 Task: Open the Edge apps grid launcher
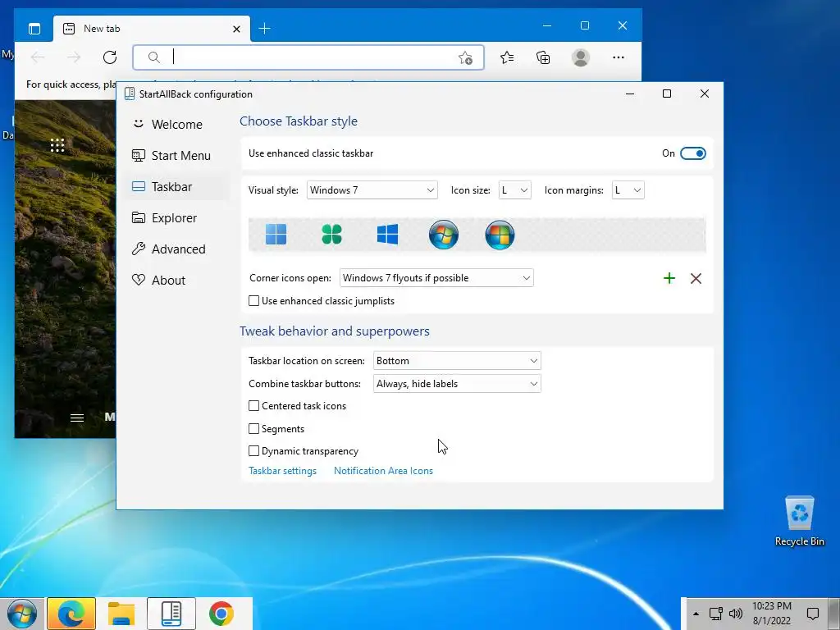click(57, 145)
